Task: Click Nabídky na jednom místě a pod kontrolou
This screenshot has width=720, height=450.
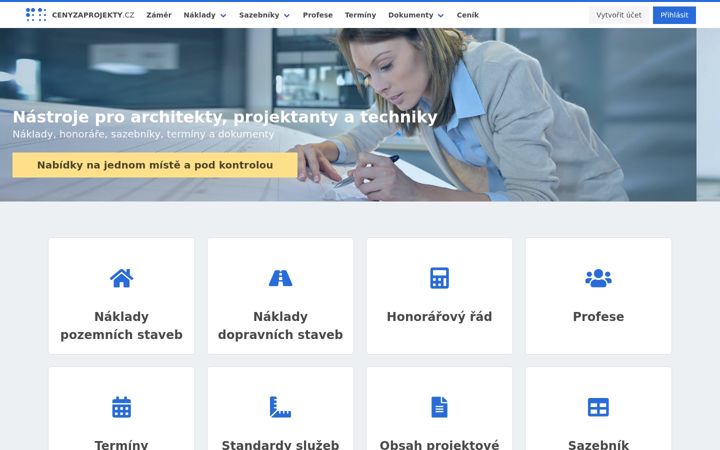Action: 155,165
